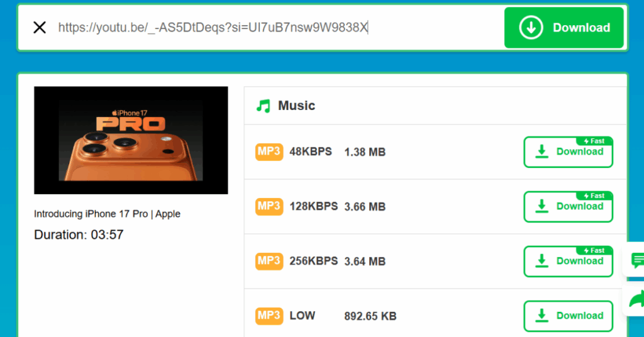Clear the URL with the X icon

tap(40, 28)
